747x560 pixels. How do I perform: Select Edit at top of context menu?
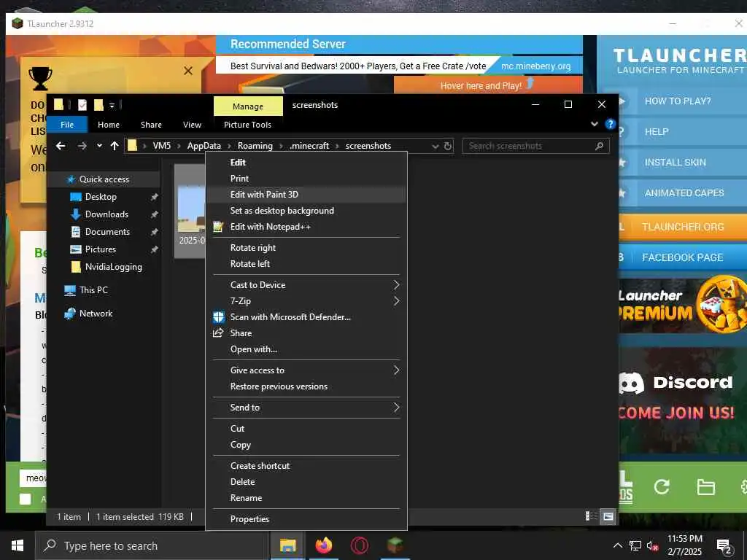click(x=306, y=163)
